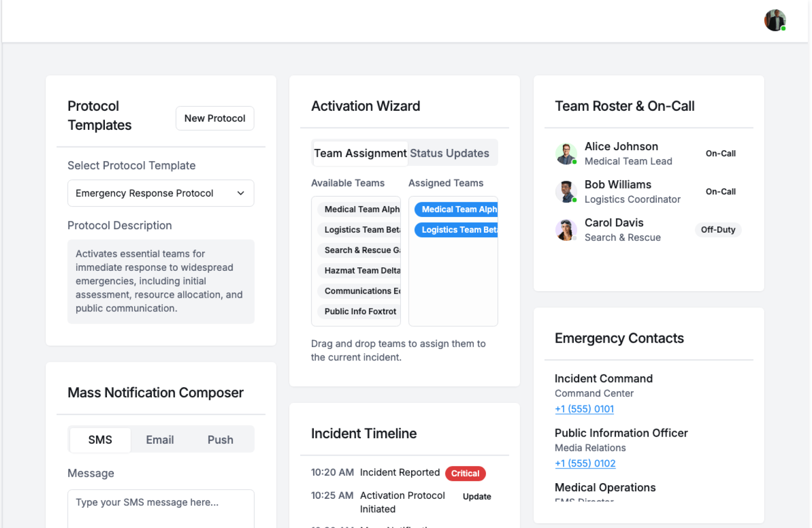
Task: Select the Team Assignment tab
Action: 360,153
